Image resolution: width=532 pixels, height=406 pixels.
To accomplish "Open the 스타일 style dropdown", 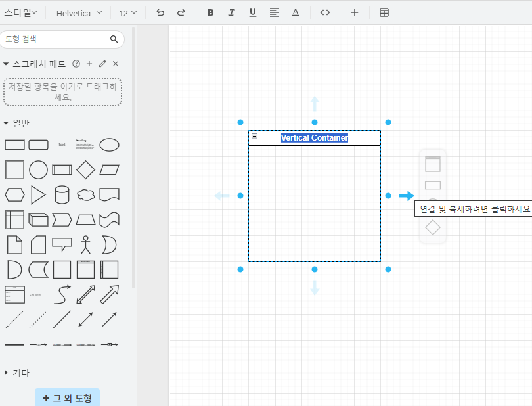I will (20, 13).
